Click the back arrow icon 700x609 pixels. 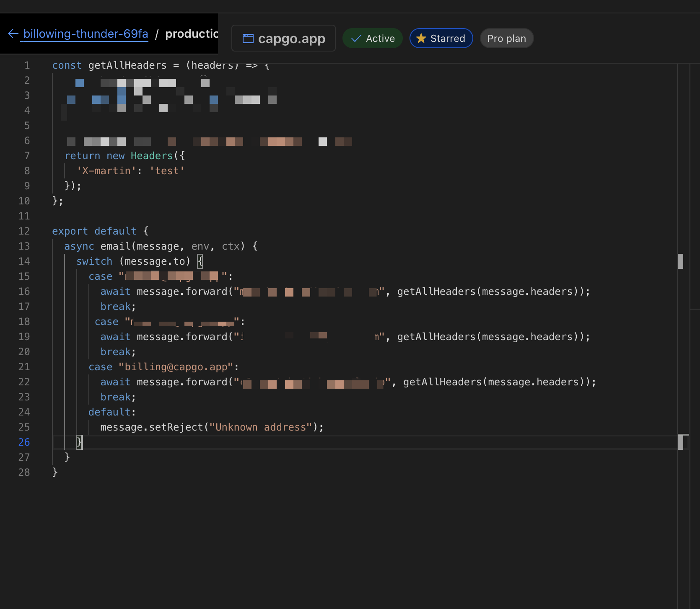click(x=12, y=34)
